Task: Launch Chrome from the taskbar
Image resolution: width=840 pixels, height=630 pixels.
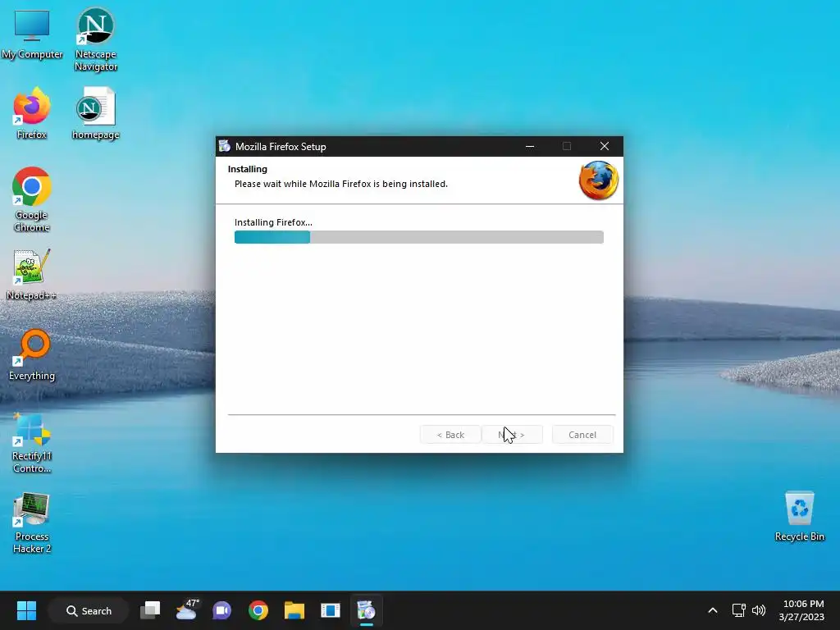Action: pyautogui.click(x=258, y=610)
